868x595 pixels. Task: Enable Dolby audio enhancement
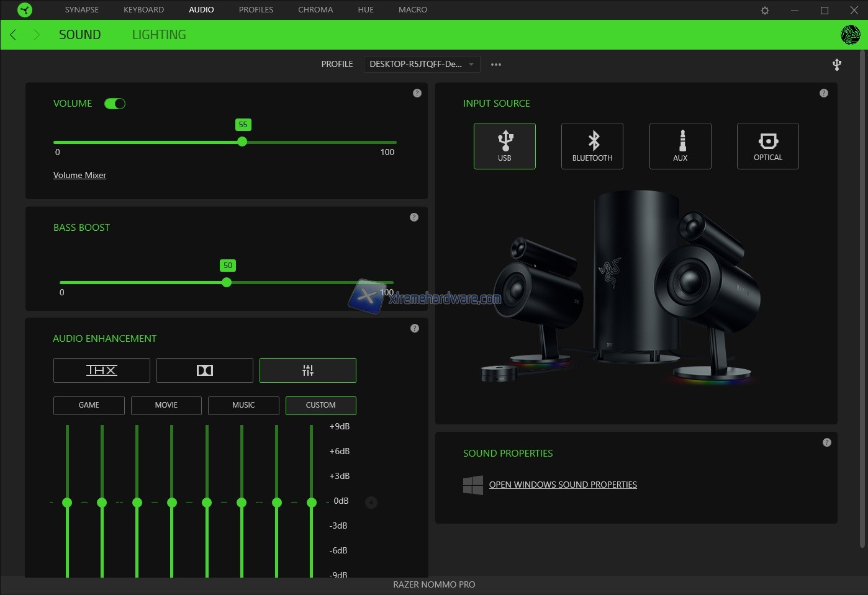(x=205, y=370)
